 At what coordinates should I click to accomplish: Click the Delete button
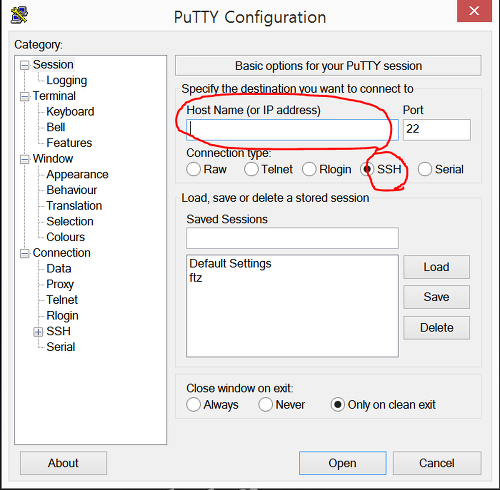(436, 328)
